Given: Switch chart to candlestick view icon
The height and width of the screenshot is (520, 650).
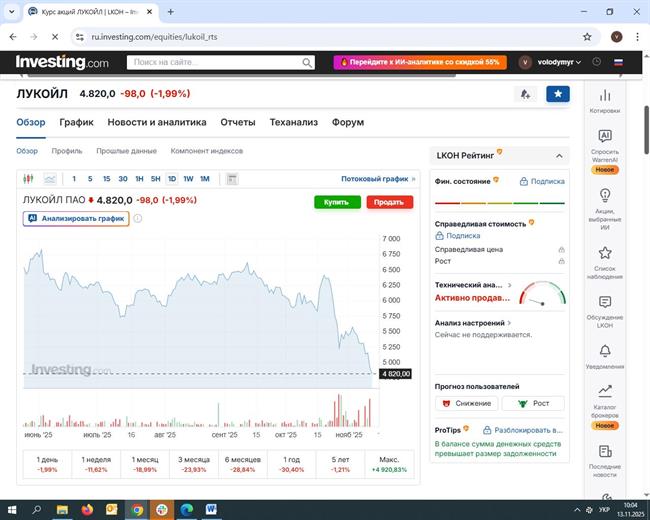Looking at the screenshot, I should [31, 179].
